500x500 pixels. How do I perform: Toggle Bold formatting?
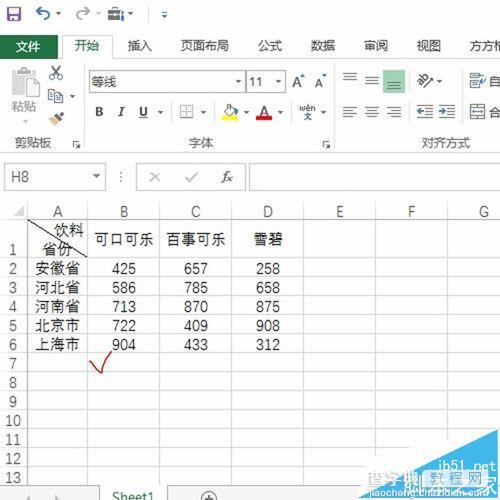point(99,112)
